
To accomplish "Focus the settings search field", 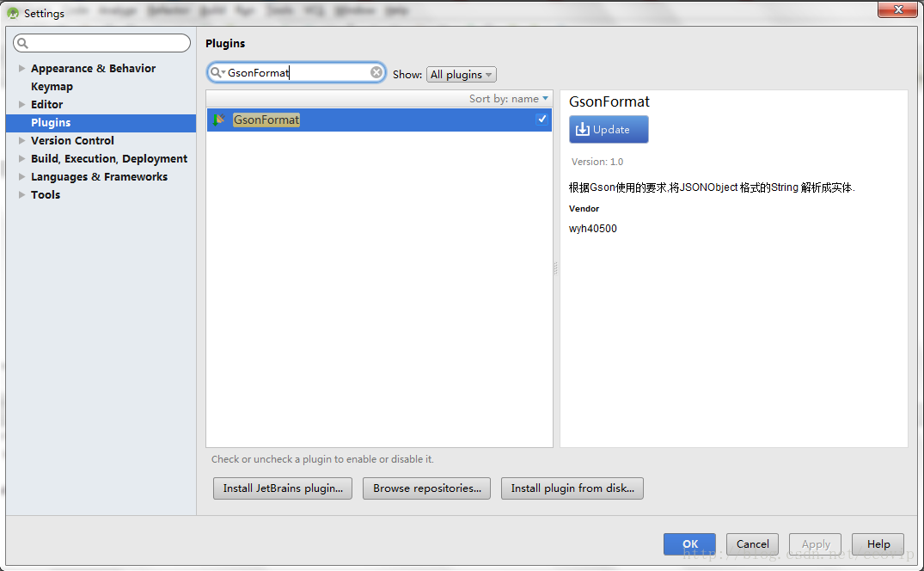I will click(x=102, y=43).
